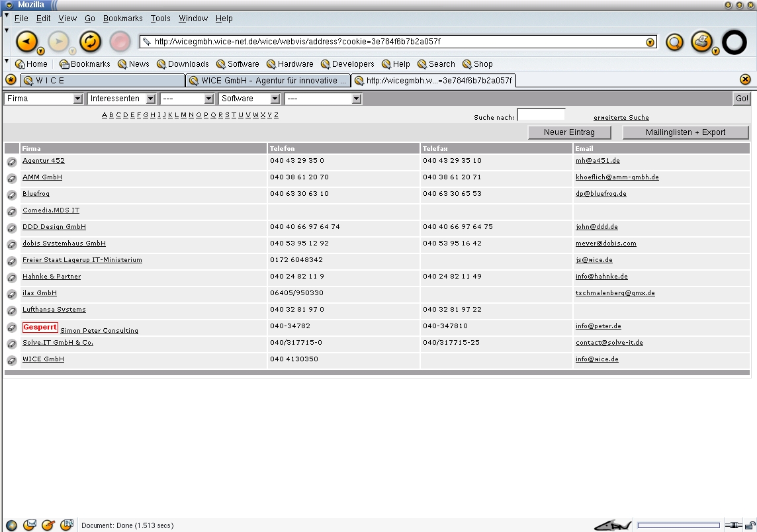The height and width of the screenshot is (532, 757).
Task: Click the Print toolbar icon
Action: tap(701, 42)
